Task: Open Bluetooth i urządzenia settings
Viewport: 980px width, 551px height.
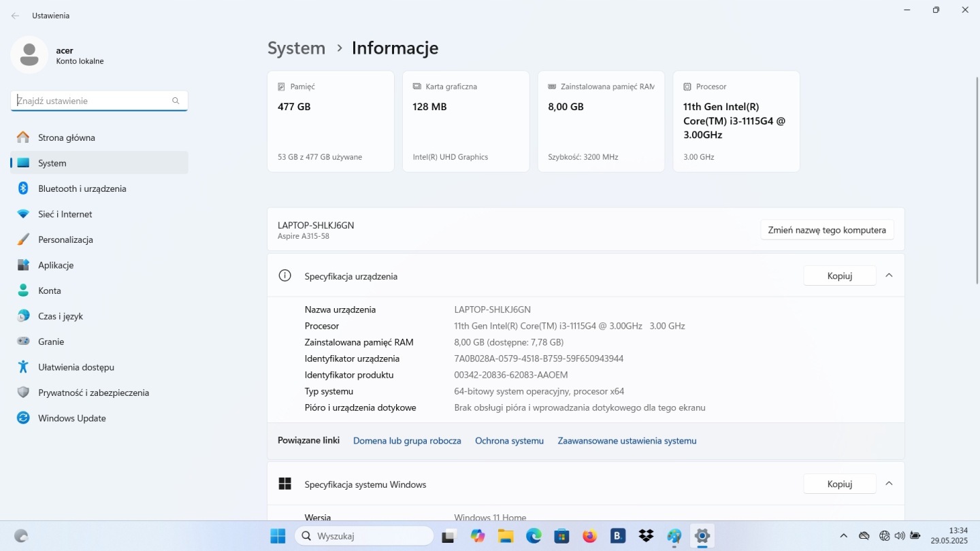Action: click(x=82, y=188)
